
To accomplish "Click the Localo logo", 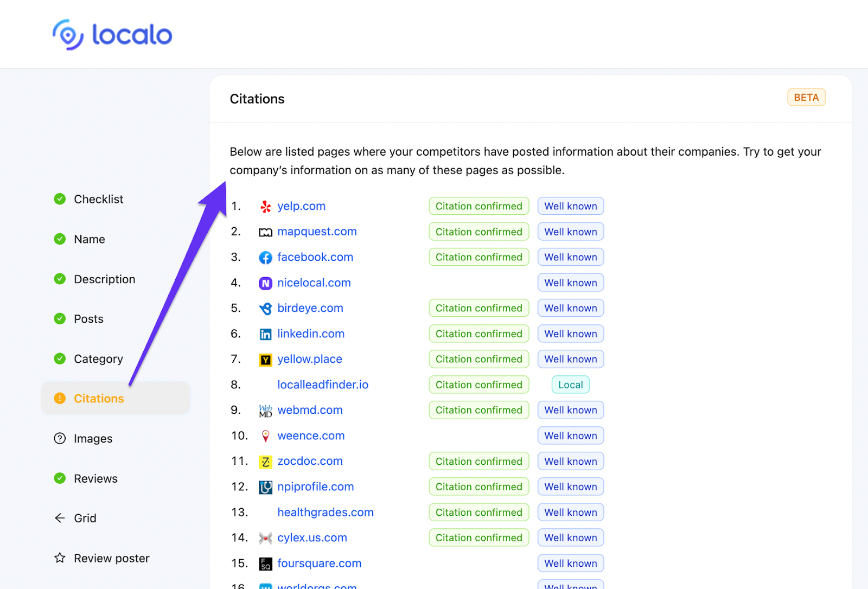I will click(x=112, y=35).
